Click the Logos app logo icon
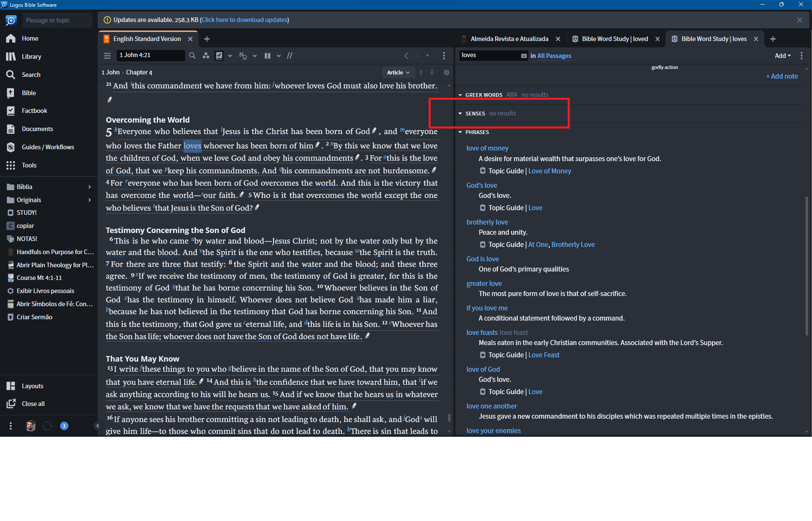The width and height of the screenshot is (812, 521). pos(11,20)
